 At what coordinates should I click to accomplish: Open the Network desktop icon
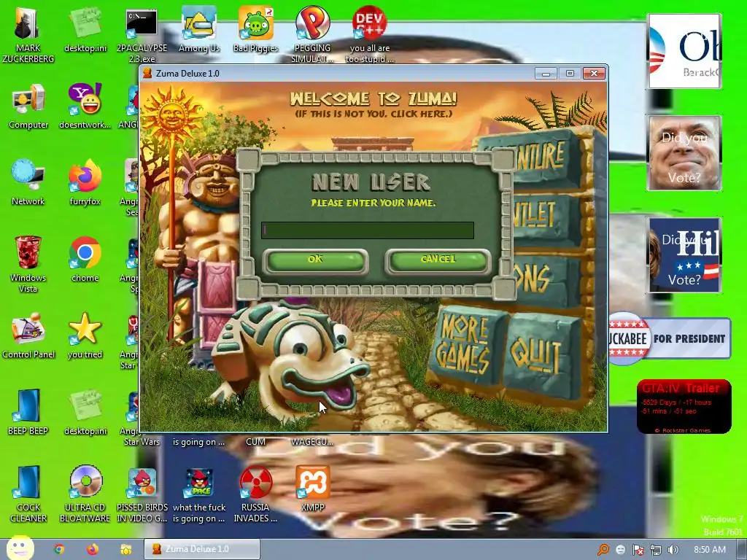(28, 183)
